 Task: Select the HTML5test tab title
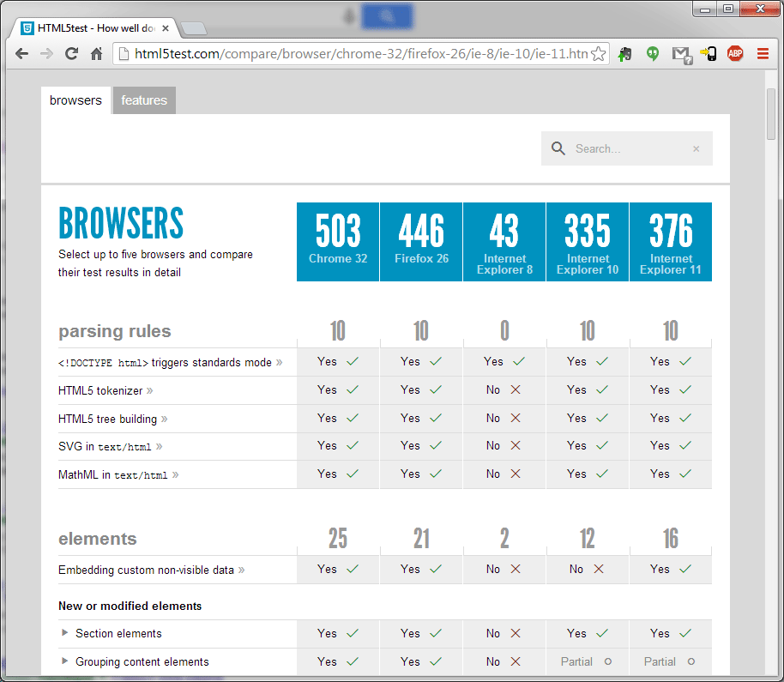97,28
